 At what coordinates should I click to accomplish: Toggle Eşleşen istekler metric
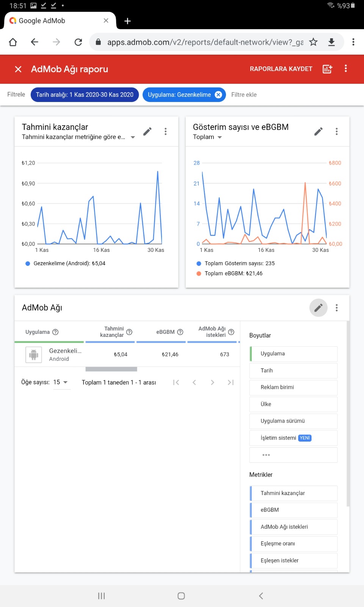293,561
